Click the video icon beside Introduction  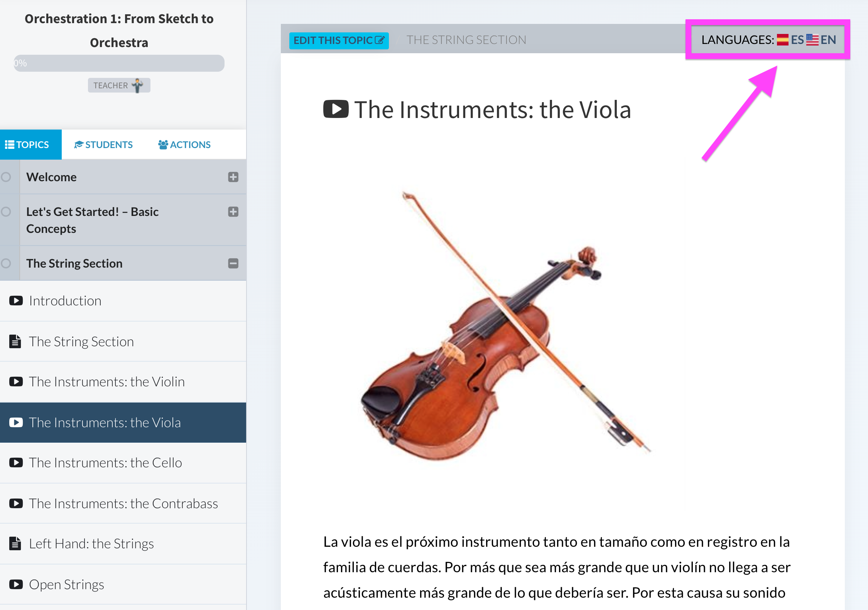coord(16,301)
